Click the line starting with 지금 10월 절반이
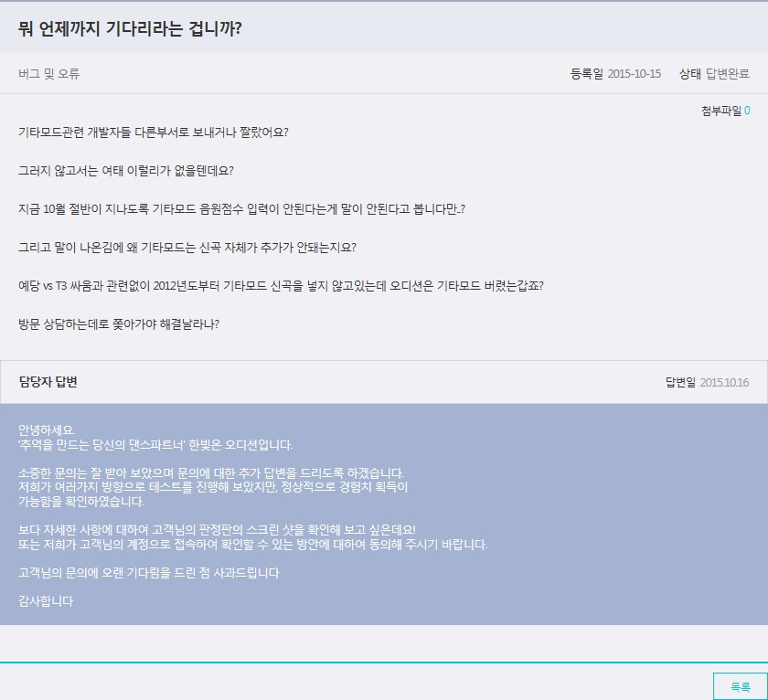This screenshot has width=768, height=700. (241, 209)
